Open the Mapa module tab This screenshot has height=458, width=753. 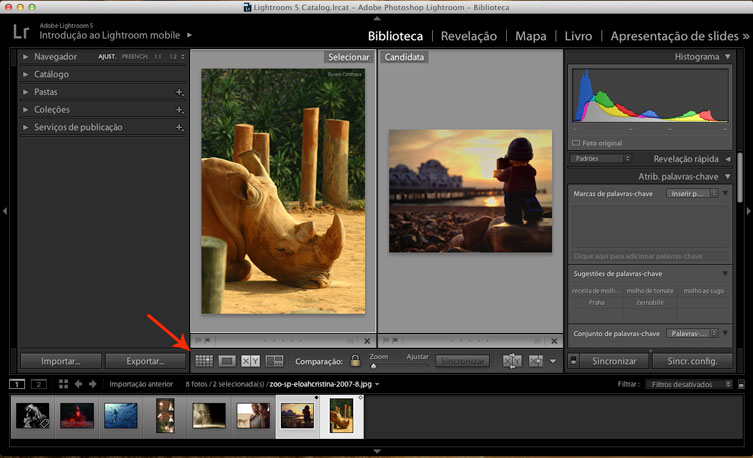530,36
